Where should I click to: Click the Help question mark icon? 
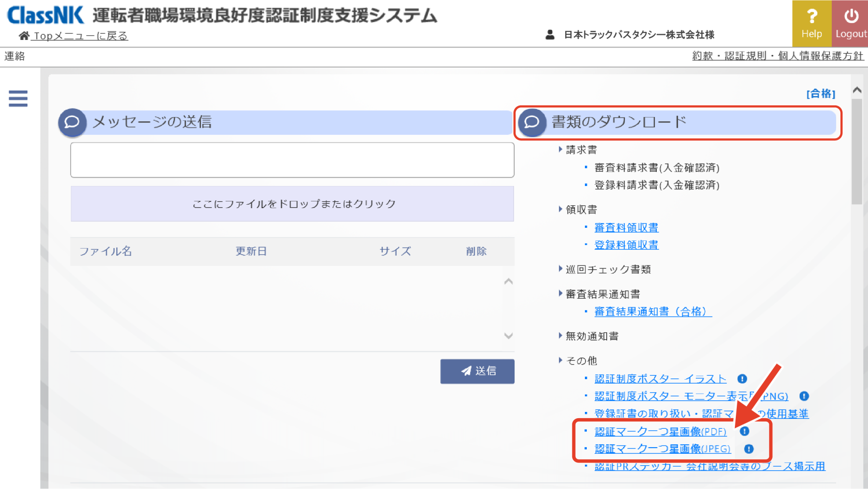tap(812, 17)
